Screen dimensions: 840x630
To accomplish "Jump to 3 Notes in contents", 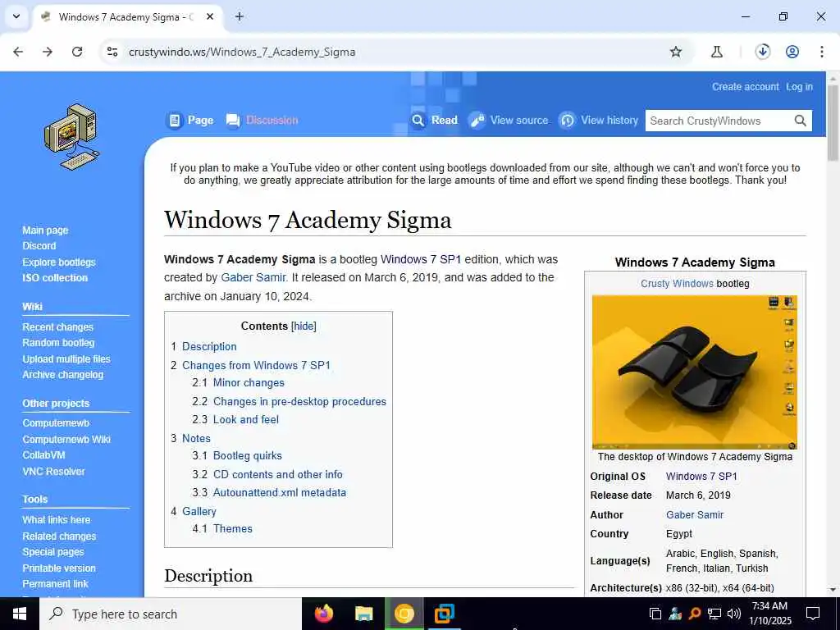I will click(x=190, y=439).
